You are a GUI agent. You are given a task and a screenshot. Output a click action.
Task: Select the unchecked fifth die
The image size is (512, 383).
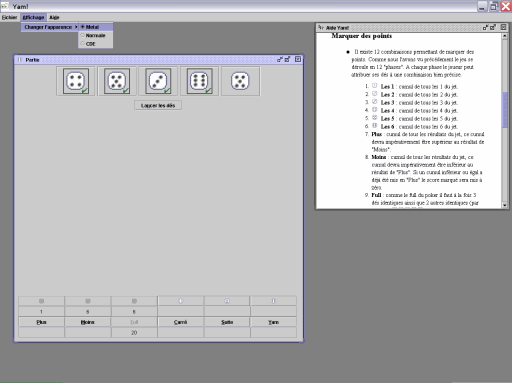pos(240,81)
